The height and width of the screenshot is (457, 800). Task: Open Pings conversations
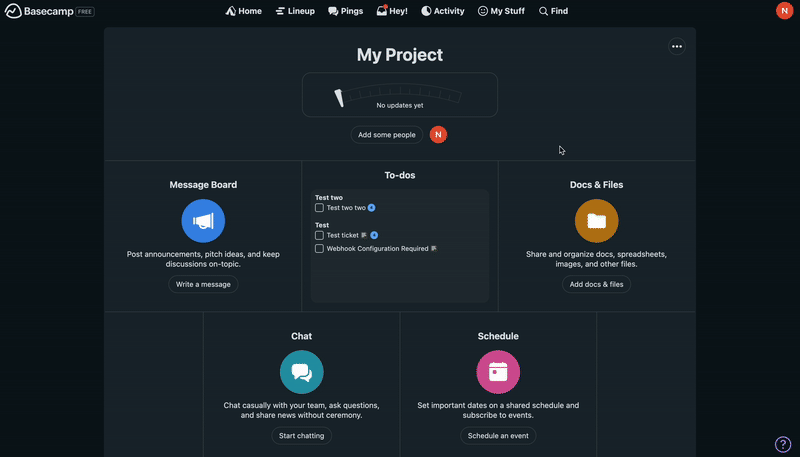[345, 11]
